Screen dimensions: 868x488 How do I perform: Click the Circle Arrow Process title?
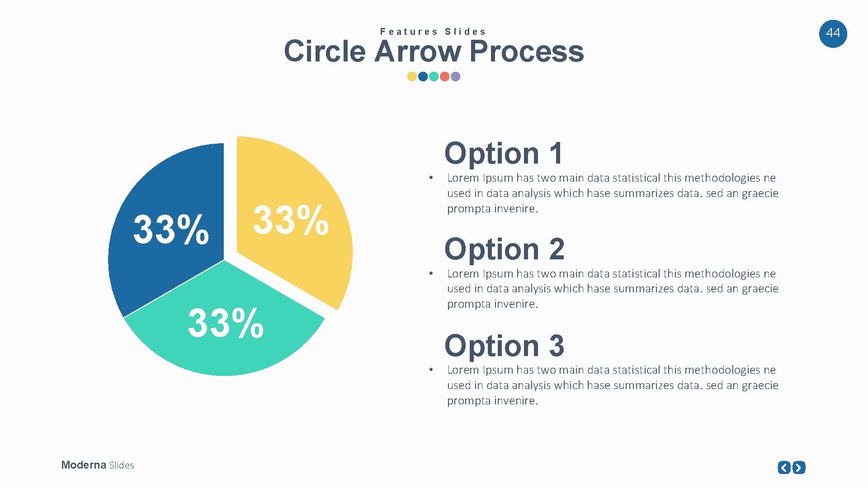434,51
